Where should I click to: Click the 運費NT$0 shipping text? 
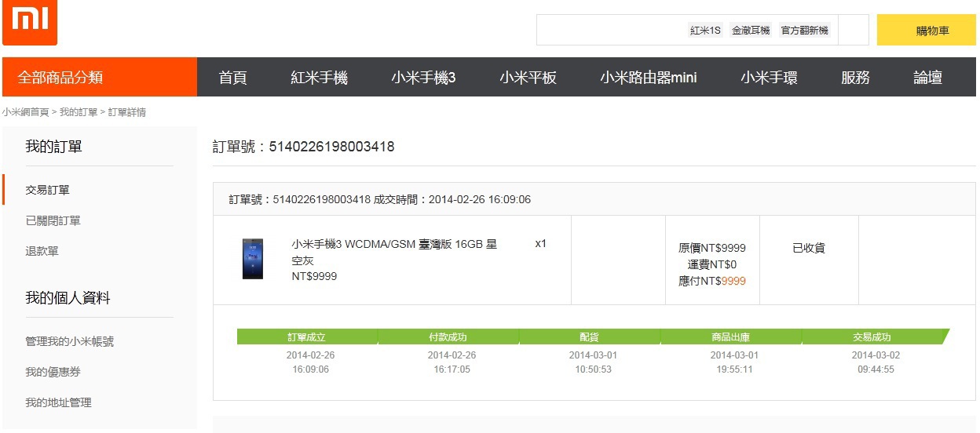click(712, 264)
